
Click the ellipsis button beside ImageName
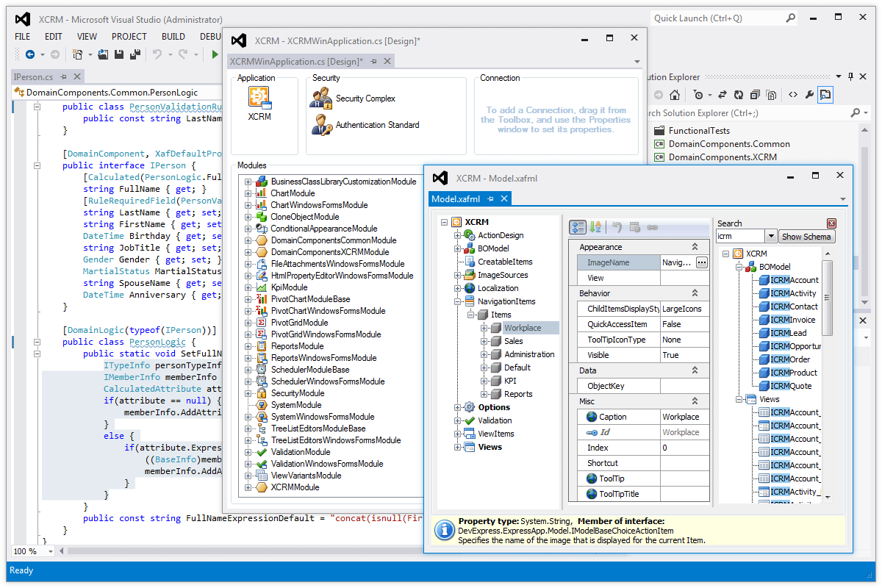tap(701, 262)
